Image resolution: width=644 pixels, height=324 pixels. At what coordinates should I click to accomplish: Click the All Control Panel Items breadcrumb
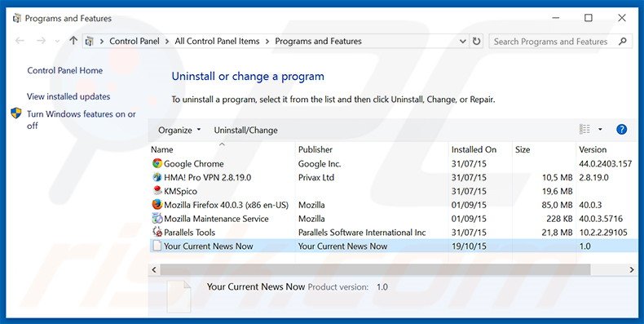[x=217, y=41]
